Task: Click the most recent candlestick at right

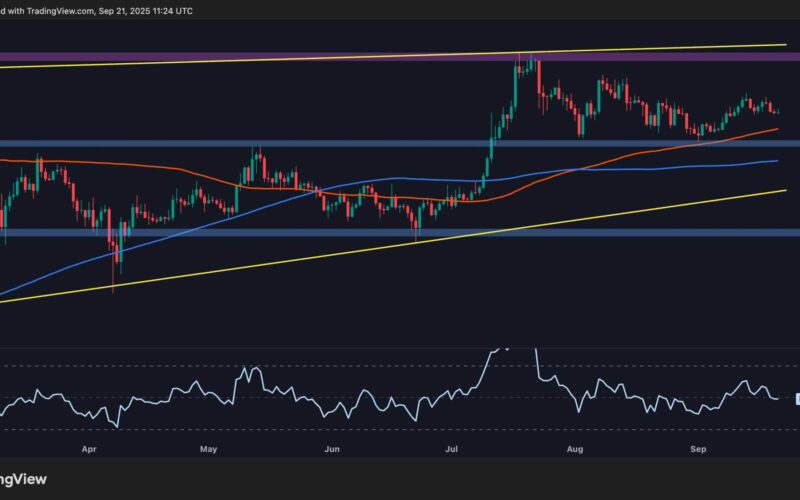Action: [x=778, y=111]
